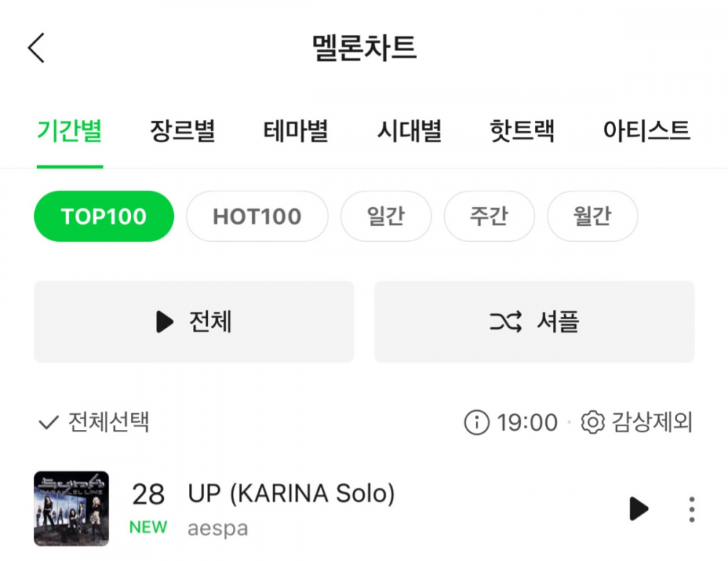Open the 핫트랙 tab
Screen dimensions: 728x561
point(522,130)
